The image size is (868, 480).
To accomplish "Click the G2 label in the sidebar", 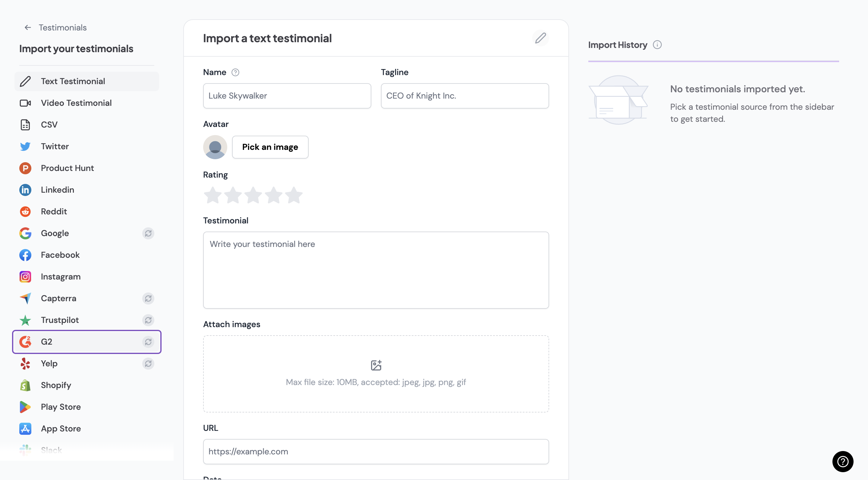I will (x=46, y=342).
